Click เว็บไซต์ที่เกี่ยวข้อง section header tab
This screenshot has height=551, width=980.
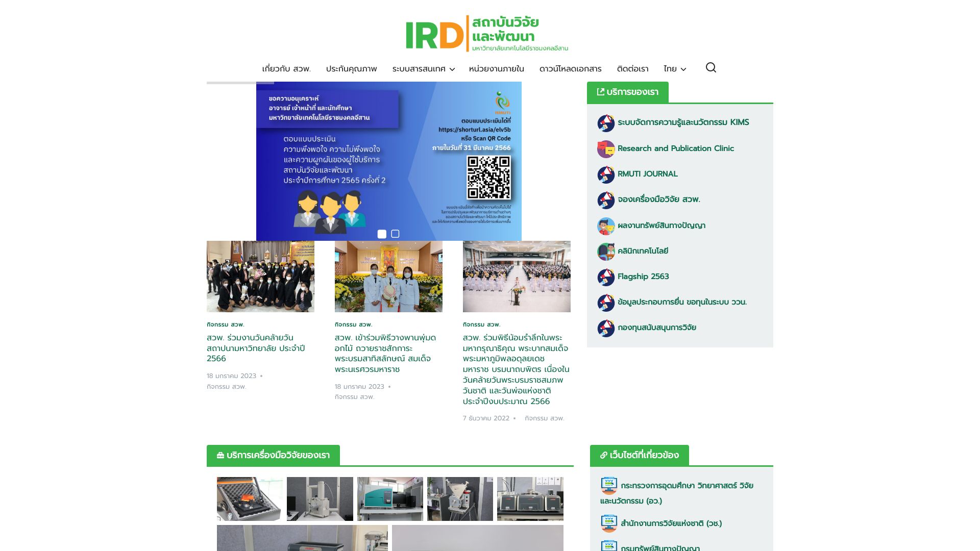pyautogui.click(x=640, y=455)
